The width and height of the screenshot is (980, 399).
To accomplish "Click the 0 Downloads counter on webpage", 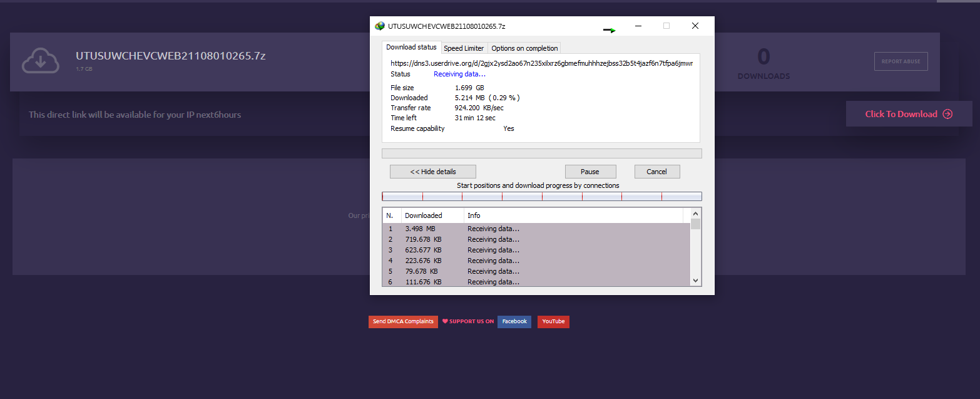I will click(x=763, y=63).
